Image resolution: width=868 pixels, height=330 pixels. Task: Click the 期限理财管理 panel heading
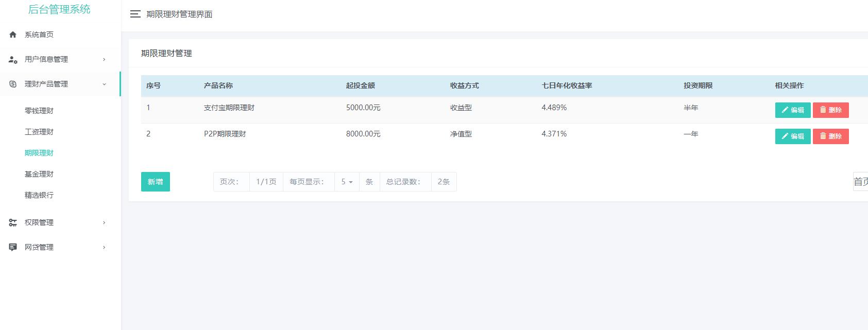(166, 53)
